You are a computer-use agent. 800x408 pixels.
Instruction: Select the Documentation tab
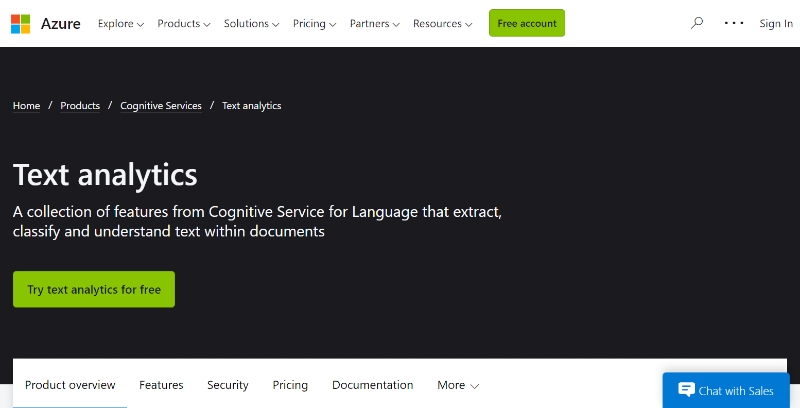click(372, 385)
